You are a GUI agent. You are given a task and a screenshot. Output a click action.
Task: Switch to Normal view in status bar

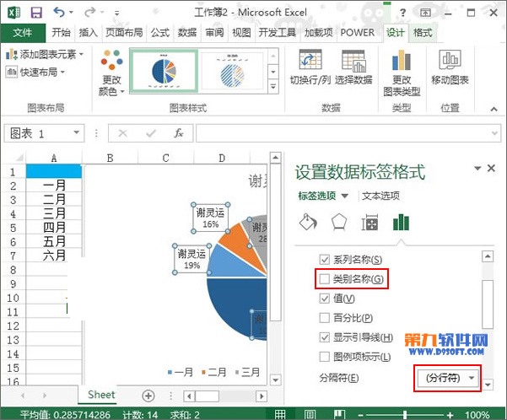[x=280, y=414]
